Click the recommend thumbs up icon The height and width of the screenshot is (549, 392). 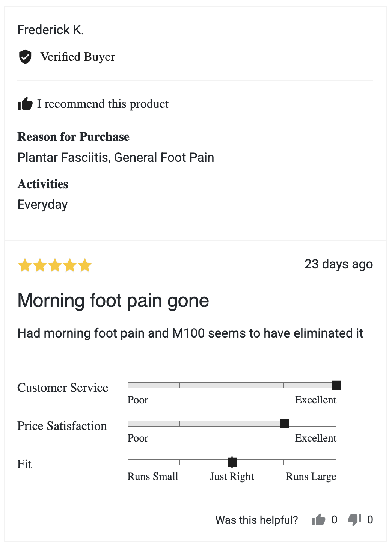(x=25, y=103)
